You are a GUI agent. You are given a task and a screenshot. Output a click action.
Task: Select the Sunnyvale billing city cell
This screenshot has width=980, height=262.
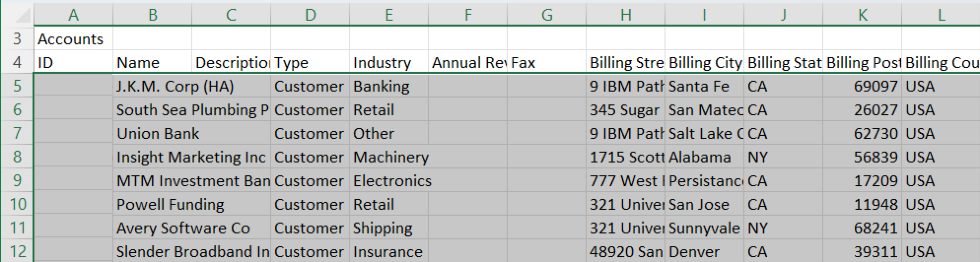704,229
